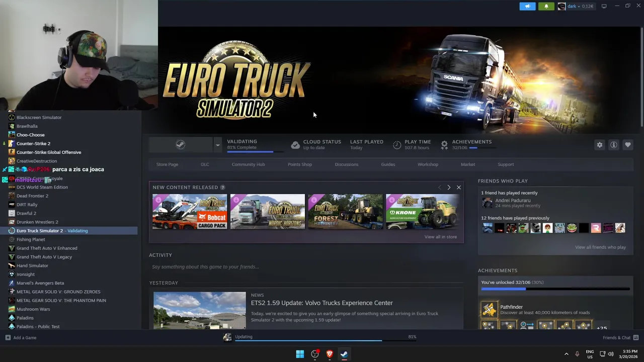The height and width of the screenshot is (362, 644).
Task: Click the disabled Steam play button
Action: point(181,145)
